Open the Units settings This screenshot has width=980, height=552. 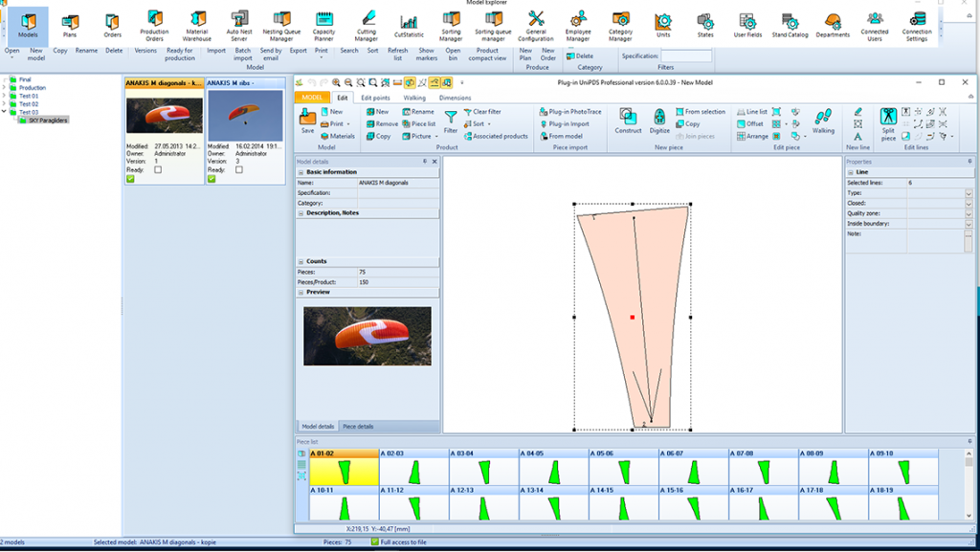663,25
